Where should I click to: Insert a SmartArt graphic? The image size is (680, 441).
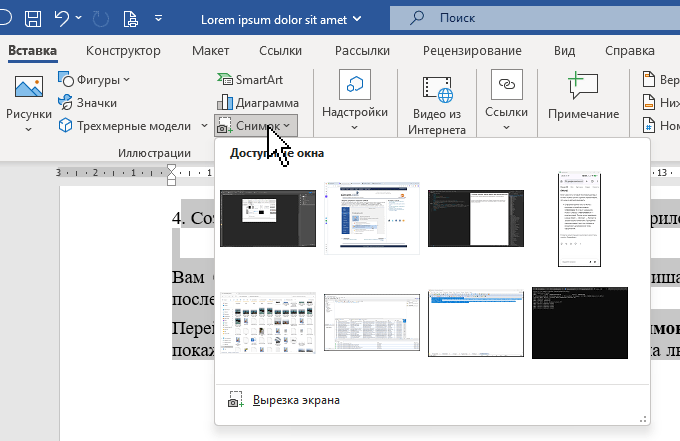250,79
